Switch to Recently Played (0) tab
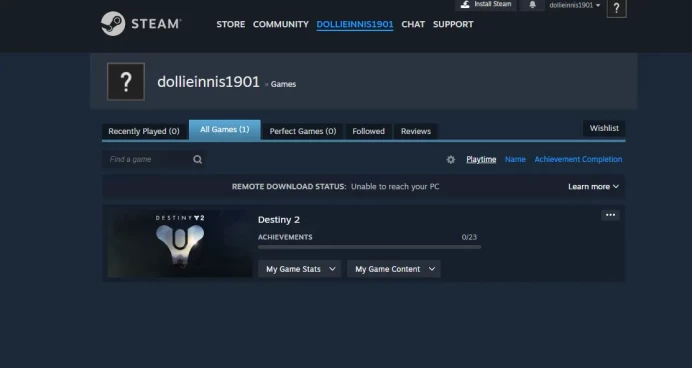The height and width of the screenshot is (368, 692). (144, 131)
